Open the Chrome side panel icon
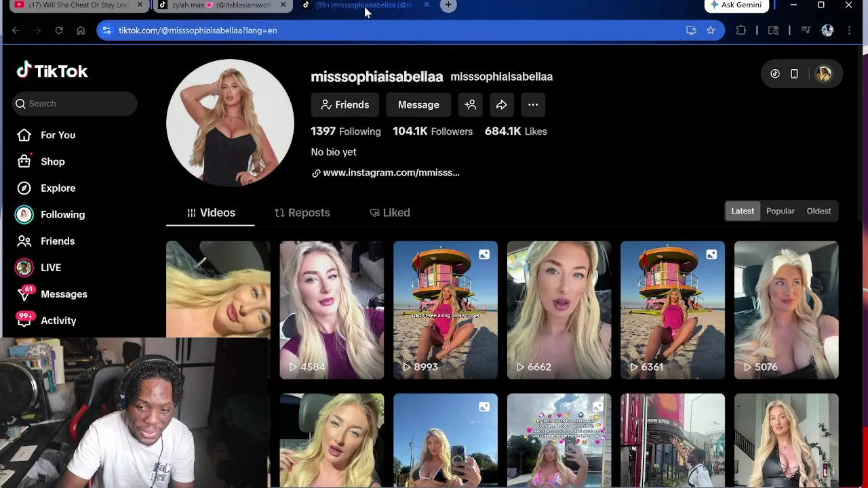Image resolution: width=868 pixels, height=488 pixels. tap(773, 30)
